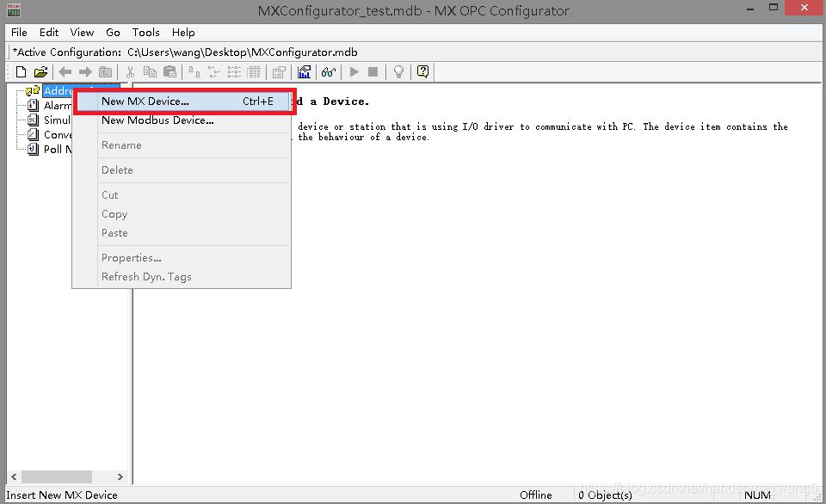
Task: Click Copy in the context menu
Action: click(x=182, y=214)
